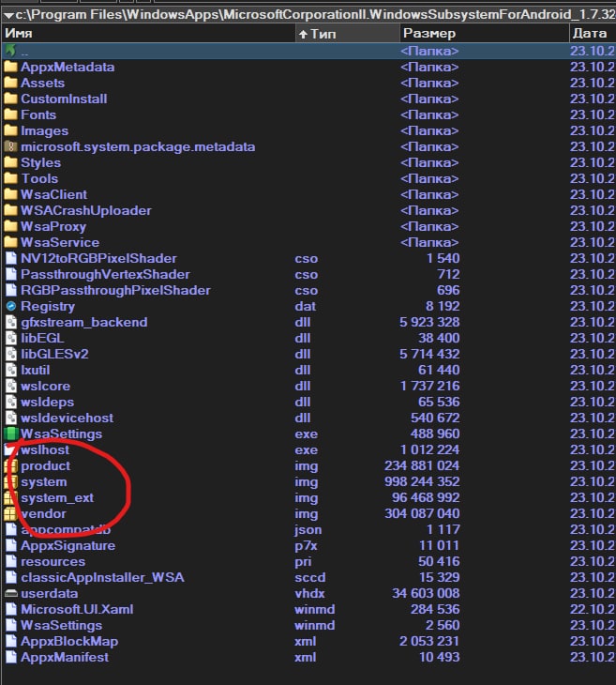Click the WsaService folder icon
Viewport: 616px width, 685px height.
point(10,242)
